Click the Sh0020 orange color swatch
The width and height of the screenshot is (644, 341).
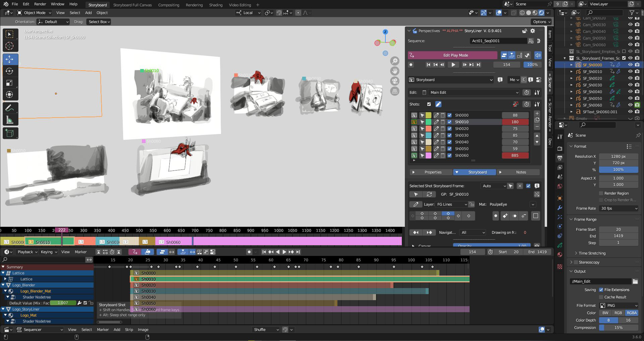coord(428,129)
